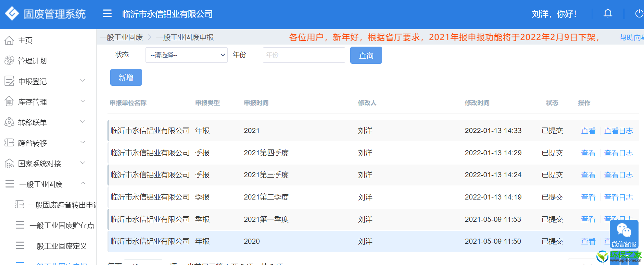Click 查看日志 for the 2021第四季度 row
Viewport: 644px width, 265px height.
coord(618,153)
